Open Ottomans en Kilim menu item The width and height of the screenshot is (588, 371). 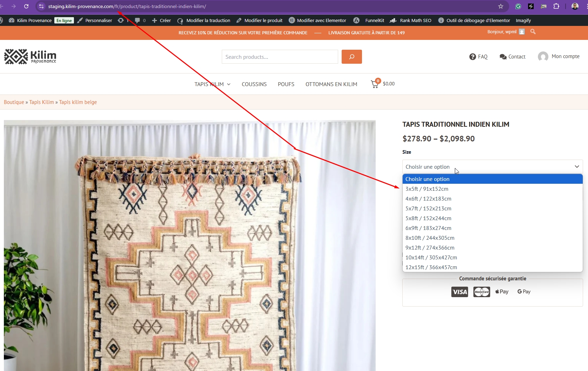[331, 84]
